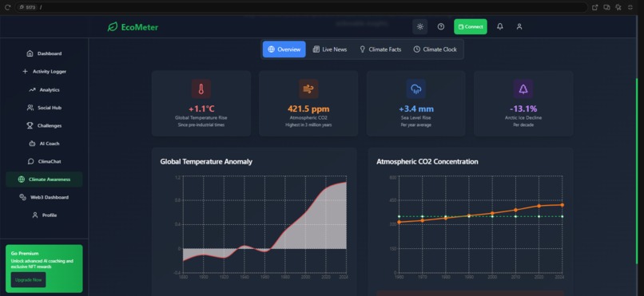The image size is (644, 296).
Task: Click the browser address bar
Action: (301, 7)
